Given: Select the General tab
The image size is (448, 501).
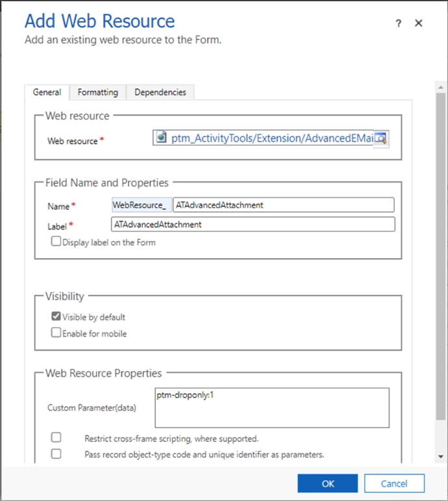Looking at the screenshot, I should coord(47,92).
